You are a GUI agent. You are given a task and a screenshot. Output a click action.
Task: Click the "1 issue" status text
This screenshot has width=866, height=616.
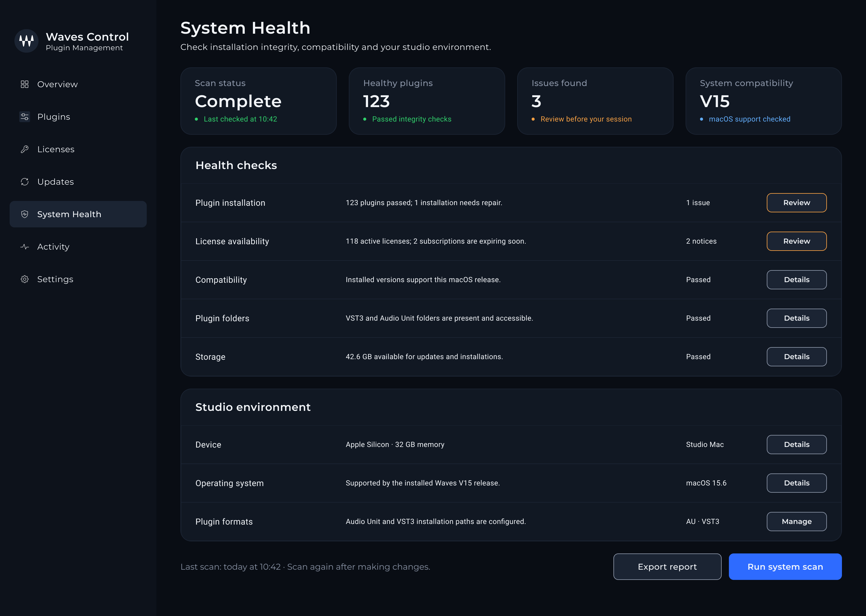(x=698, y=203)
